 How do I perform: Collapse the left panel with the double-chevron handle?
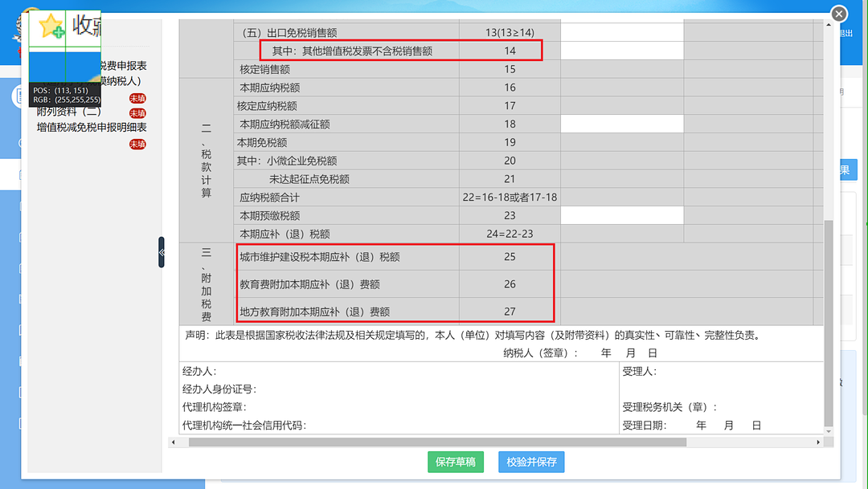(162, 252)
